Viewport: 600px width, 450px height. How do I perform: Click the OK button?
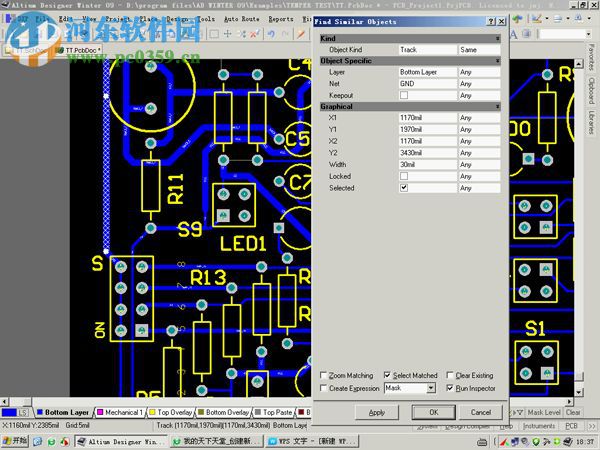[434, 412]
